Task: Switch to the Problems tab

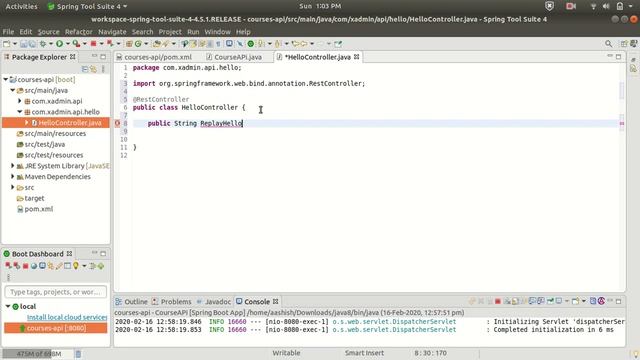Action: [x=172, y=302]
